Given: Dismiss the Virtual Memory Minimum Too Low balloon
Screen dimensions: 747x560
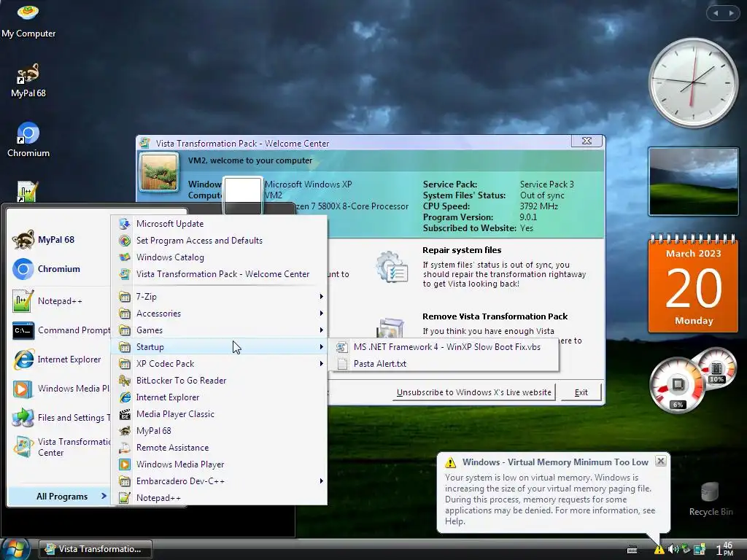Looking at the screenshot, I should pyautogui.click(x=660, y=461).
